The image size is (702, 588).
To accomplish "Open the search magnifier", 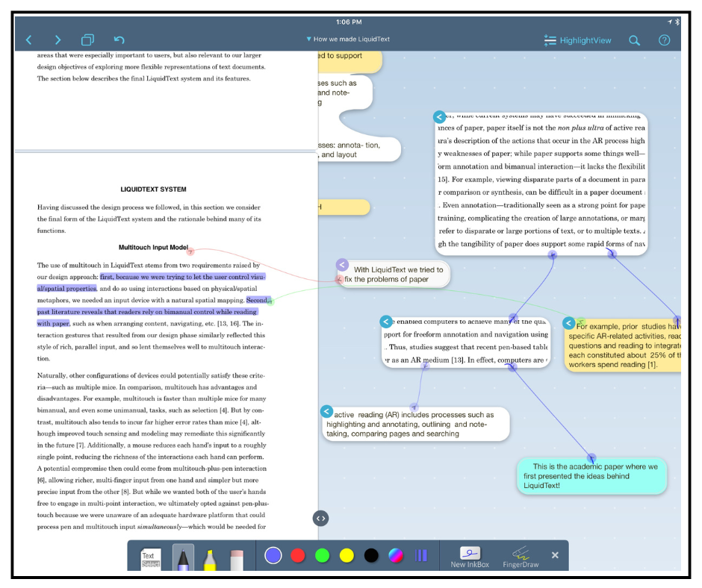I will click(634, 41).
